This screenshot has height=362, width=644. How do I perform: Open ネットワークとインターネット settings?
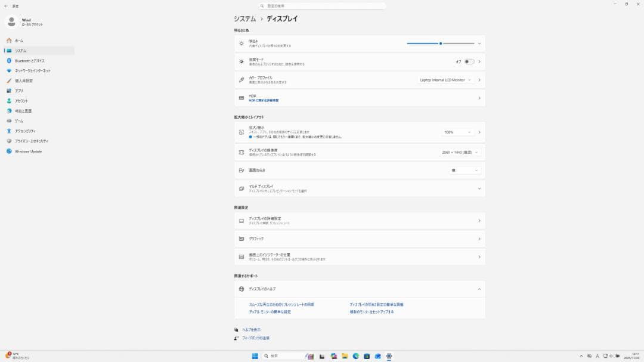point(32,71)
